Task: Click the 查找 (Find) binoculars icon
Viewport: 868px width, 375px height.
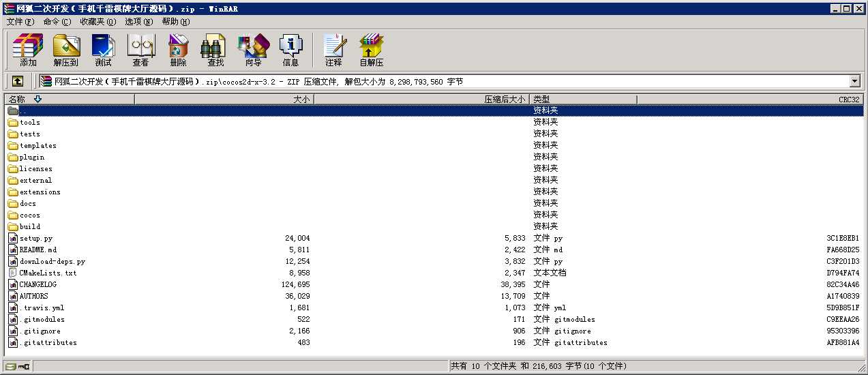Action: click(215, 50)
